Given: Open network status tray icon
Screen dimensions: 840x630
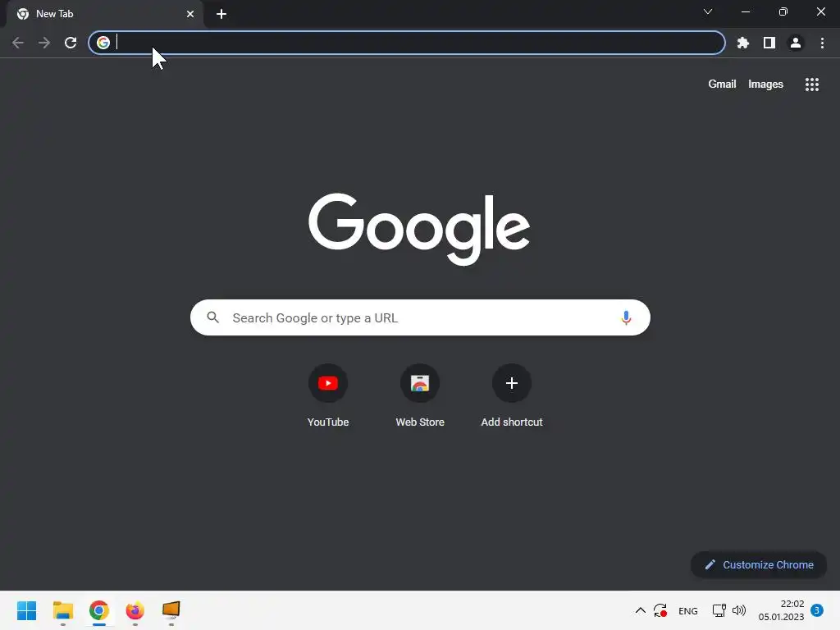Looking at the screenshot, I should point(719,610).
